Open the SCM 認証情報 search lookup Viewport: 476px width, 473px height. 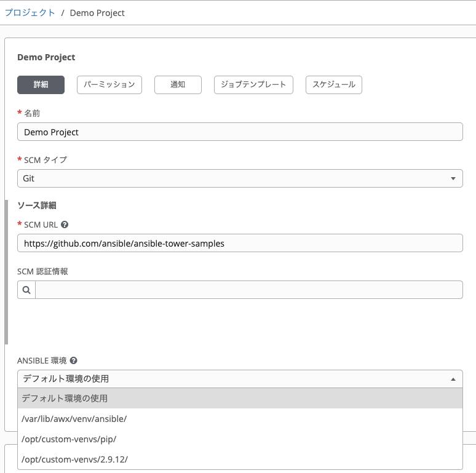[x=26, y=290]
